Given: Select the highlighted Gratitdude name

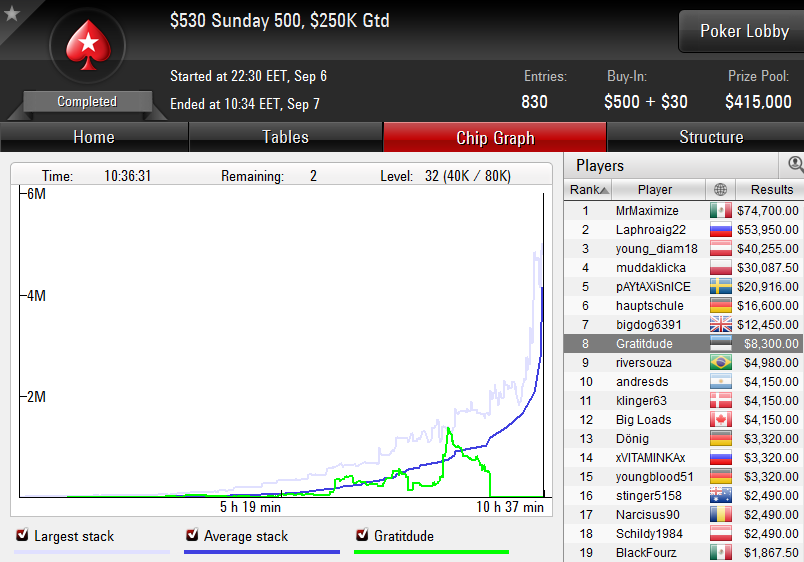Looking at the screenshot, I should 644,344.
